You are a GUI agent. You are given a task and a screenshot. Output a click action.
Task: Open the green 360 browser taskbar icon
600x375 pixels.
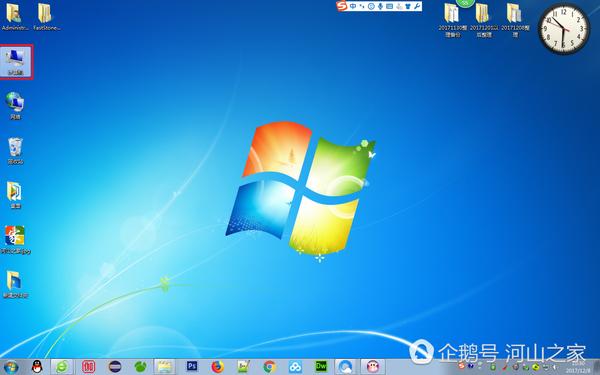pos(62,367)
